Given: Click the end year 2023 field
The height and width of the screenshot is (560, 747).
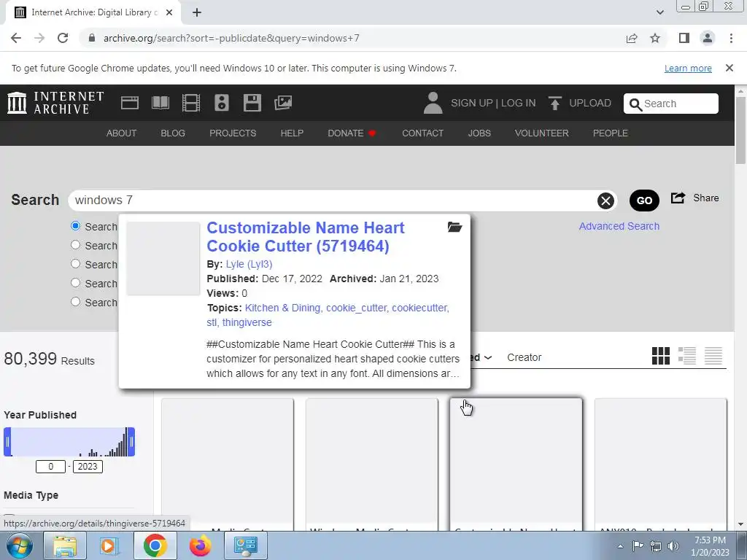Looking at the screenshot, I should (x=88, y=467).
